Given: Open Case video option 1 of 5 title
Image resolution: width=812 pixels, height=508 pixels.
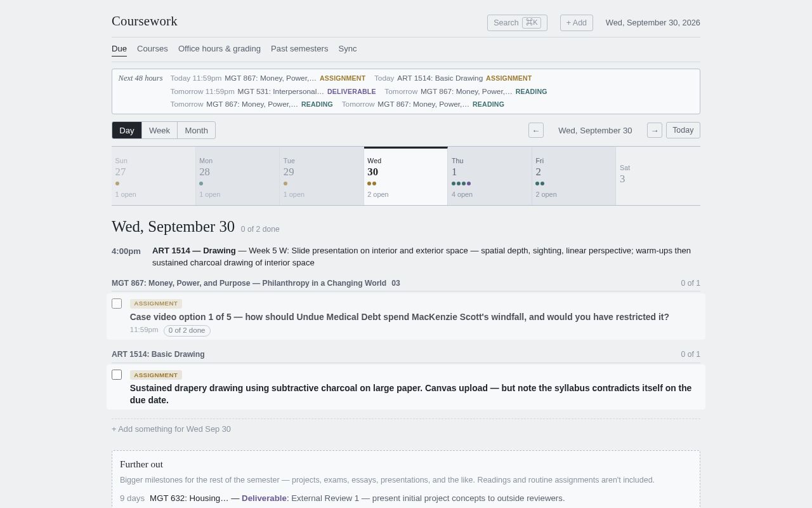Looking at the screenshot, I should [400, 317].
